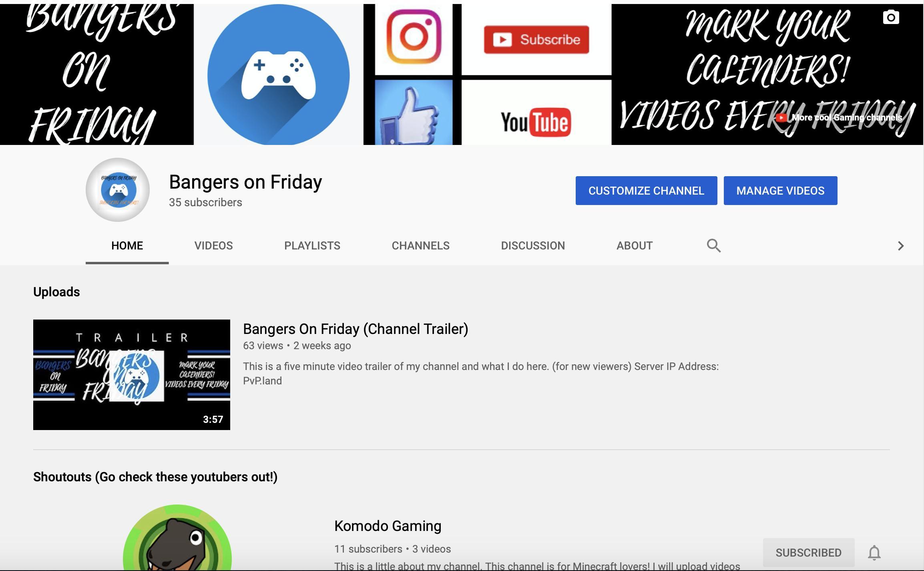This screenshot has height=571, width=924.
Task: Toggle the SUBSCRIBED button for Komodo Gaming
Action: coord(808,553)
